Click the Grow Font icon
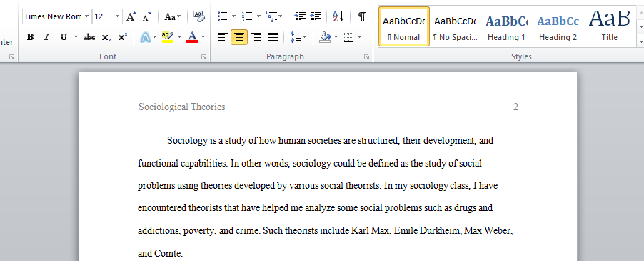The height and width of the screenshot is (261, 644). pyautogui.click(x=131, y=17)
